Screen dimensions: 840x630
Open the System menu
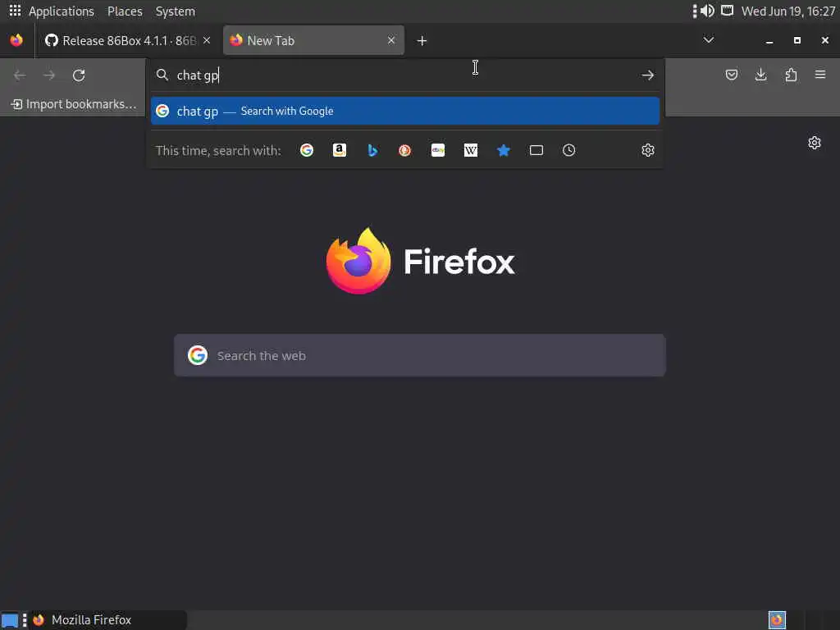pos(176,11)
